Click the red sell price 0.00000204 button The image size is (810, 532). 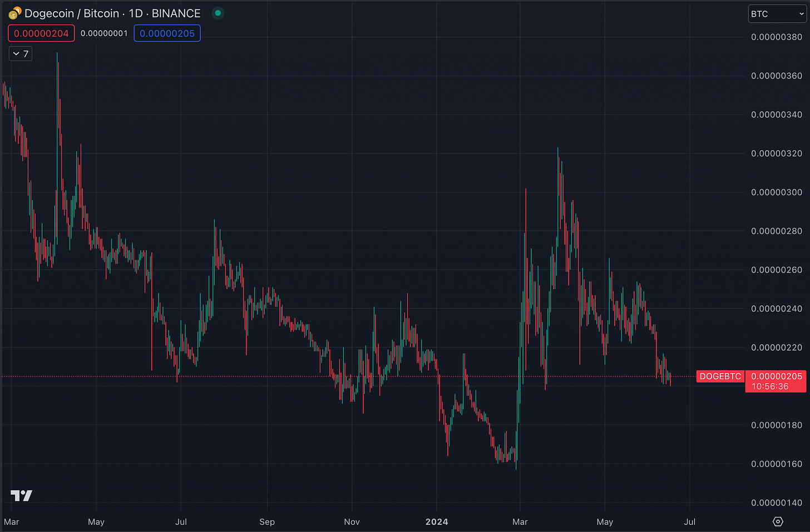click(41, 33)
